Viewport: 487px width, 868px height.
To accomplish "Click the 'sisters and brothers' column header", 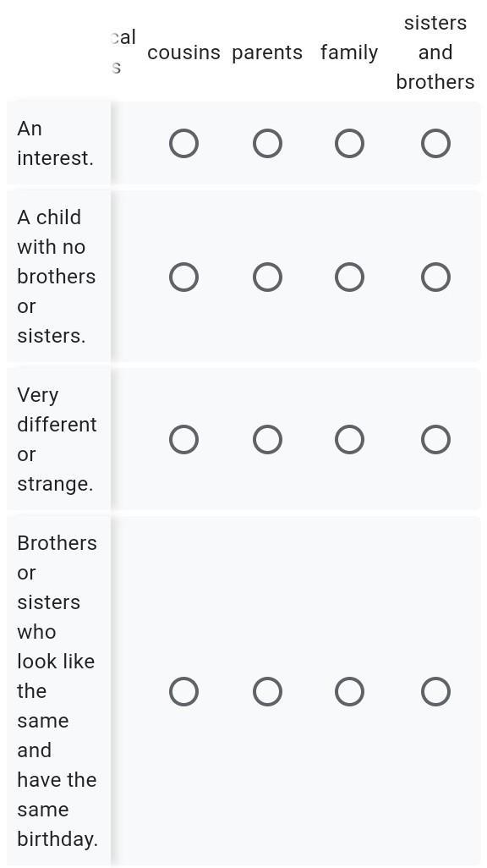I will (x=435, y=52).
